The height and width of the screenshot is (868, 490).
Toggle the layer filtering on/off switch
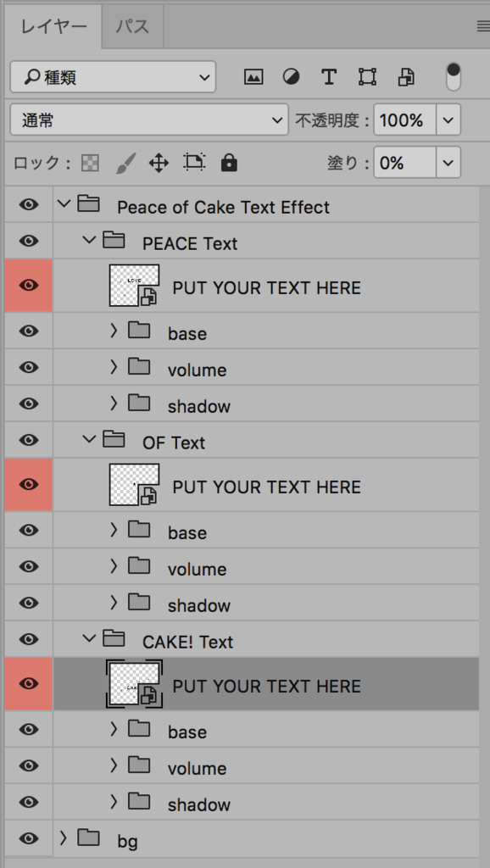click(x=454, y=77)
